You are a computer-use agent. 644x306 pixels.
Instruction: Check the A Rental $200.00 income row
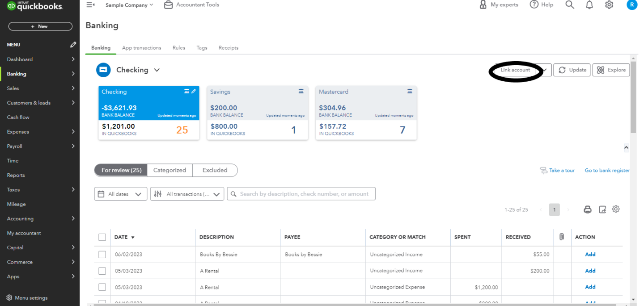pyautogui.click(x=102, y=271)
